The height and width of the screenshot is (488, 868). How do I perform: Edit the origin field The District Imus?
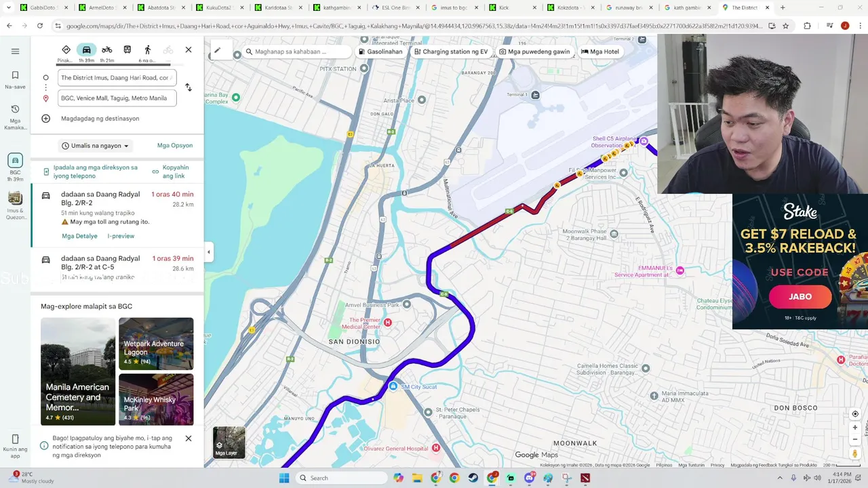pyautogui.click(x=117, y=78)
